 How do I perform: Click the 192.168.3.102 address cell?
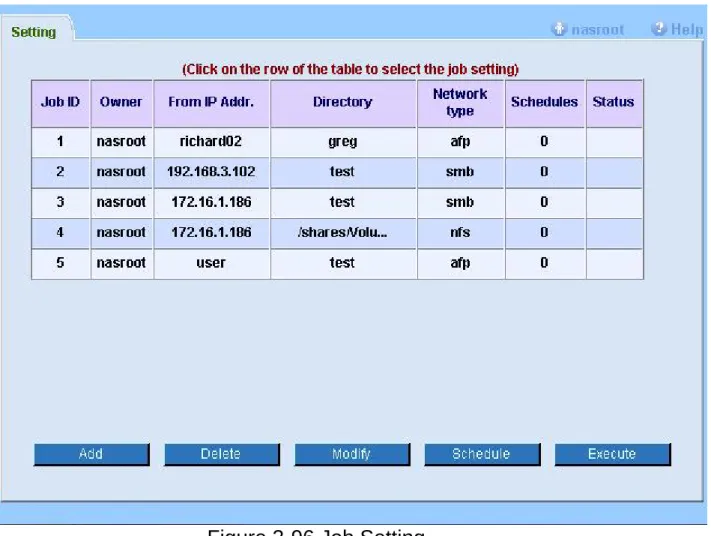[211, 172]
